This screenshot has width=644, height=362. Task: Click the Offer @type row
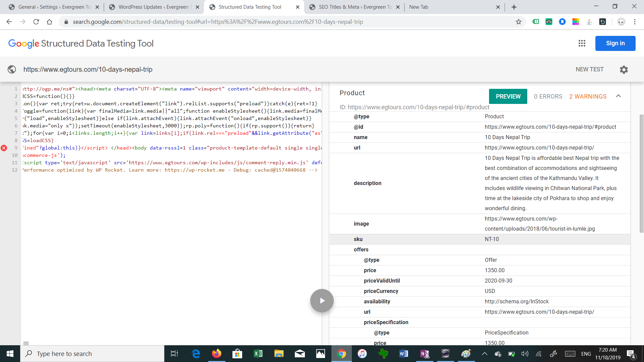click(x=480, y=260)
